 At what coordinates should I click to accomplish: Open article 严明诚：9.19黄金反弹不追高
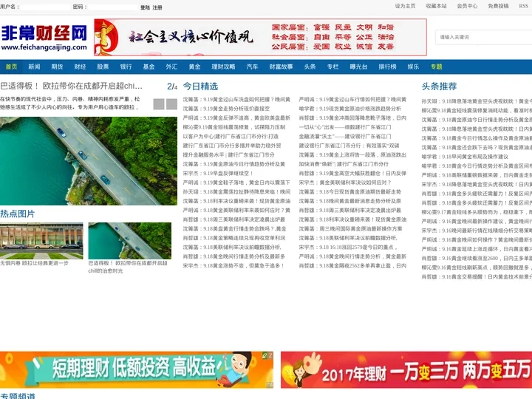click(x=236, y=117)
